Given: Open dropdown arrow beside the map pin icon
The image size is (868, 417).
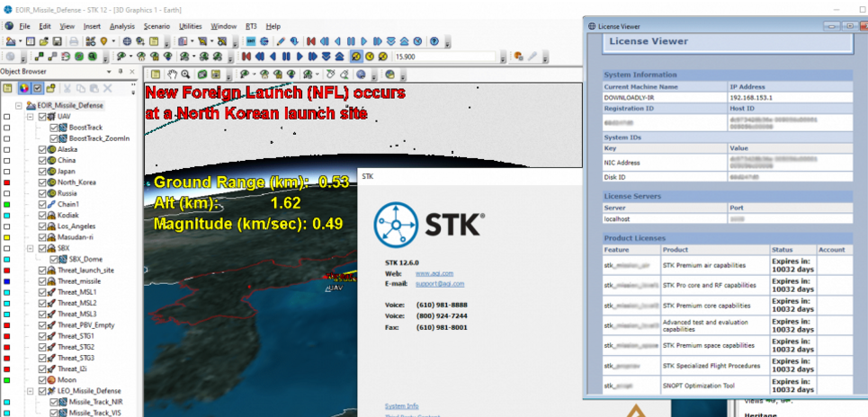Looking at the screenshot, I should coord(113,41).
